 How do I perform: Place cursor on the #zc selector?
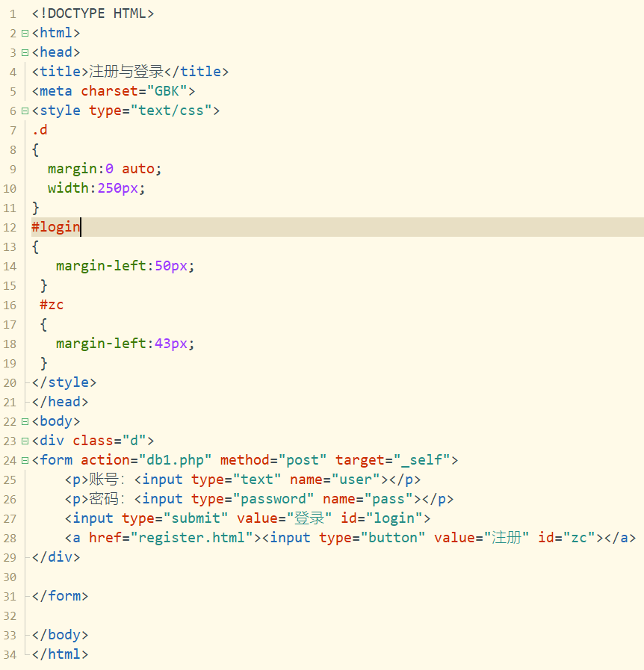tap(52, 305)
